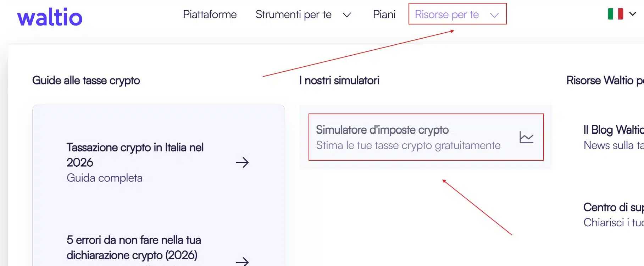Click the I nostri simulatori heading
The width and height of the screenshot is (644, 266).
[x=339, y=81]
